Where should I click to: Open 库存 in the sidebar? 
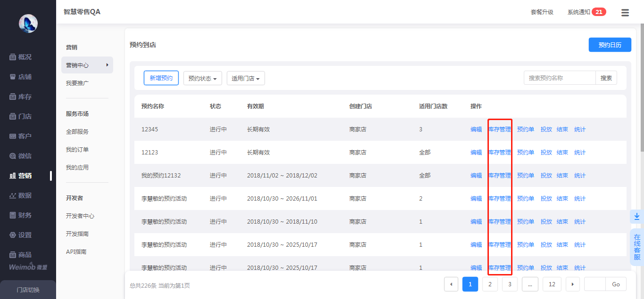point(21,97)
